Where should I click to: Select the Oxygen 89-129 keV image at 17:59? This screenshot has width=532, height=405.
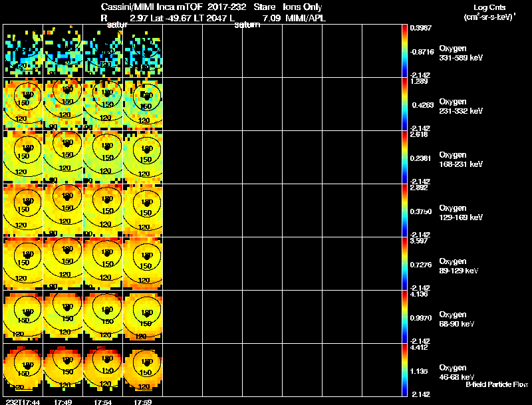coord(143,263)
